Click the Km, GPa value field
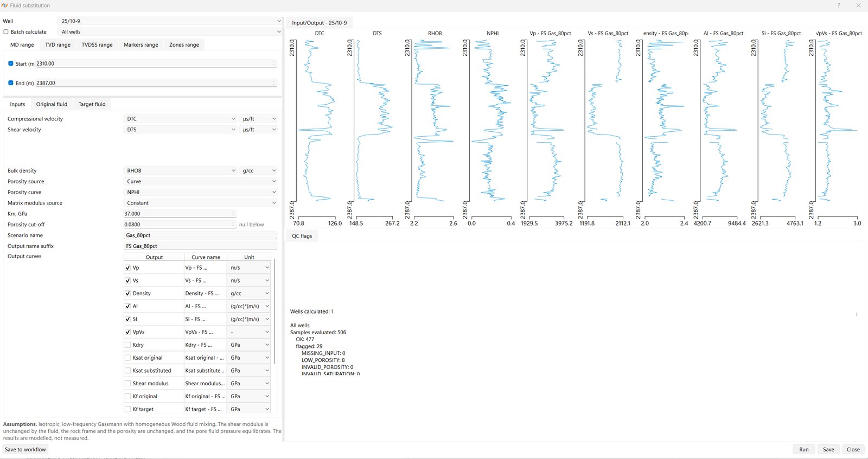 [x=180, y=214]
